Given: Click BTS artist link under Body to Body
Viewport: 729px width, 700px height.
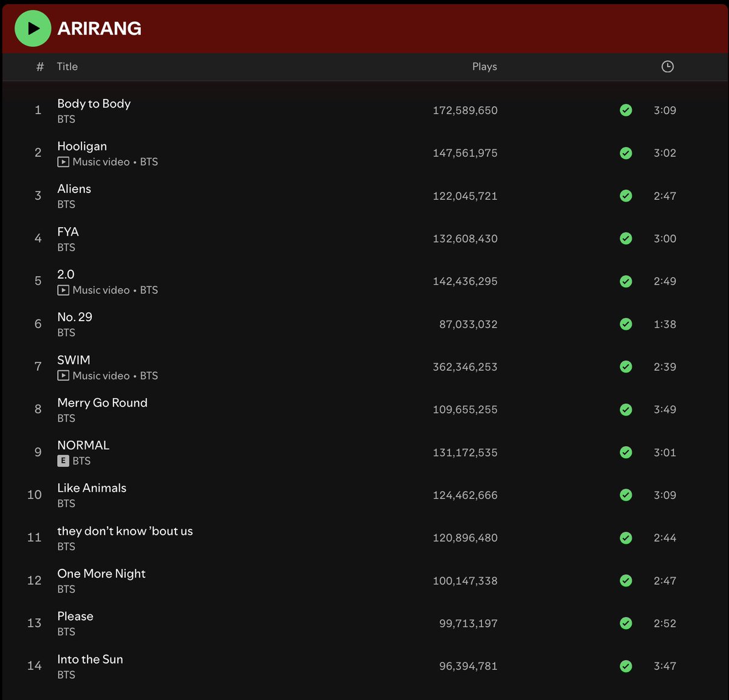Looking at the screenshot, I should [x=66, y=120].
